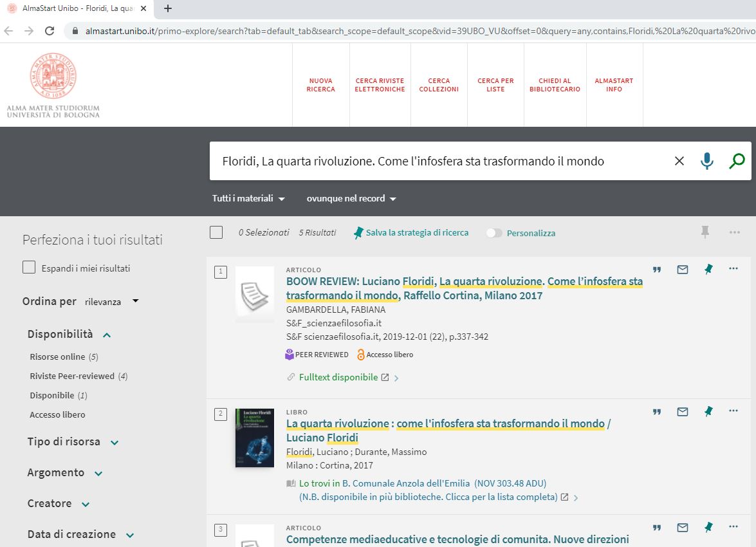This screenshot has width=756, height=547.
Task: Expand the Creatore filter
Action: click(x=59, y=504)
